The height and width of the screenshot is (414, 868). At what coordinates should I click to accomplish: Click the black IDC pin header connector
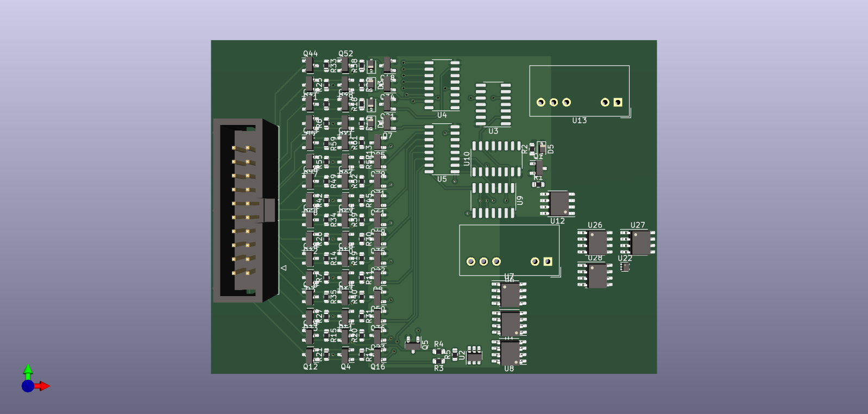(244, 210)
